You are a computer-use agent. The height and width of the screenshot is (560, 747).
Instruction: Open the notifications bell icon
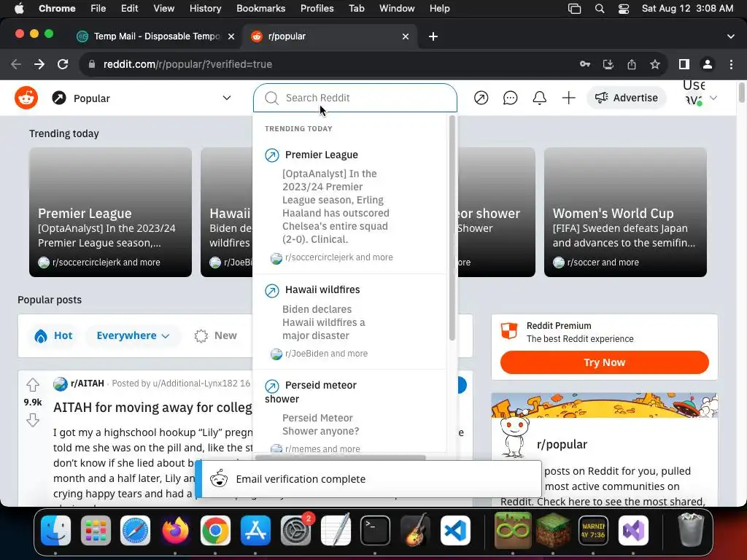click(539, 98)
